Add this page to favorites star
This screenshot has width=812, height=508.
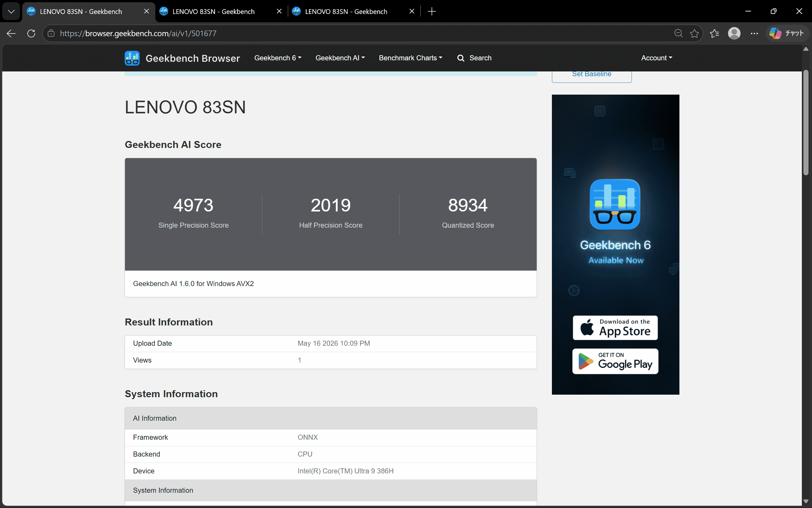click(694, 33)
